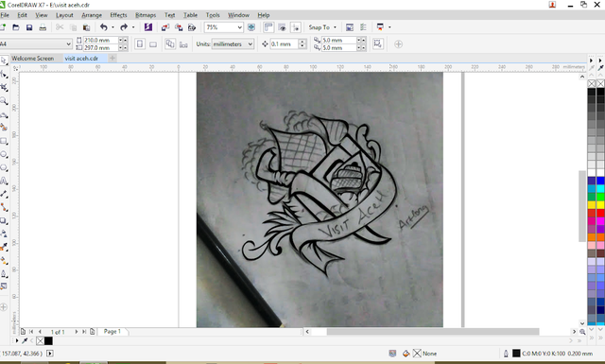Toggle the no-fill X swatch in palette
The width and height of the screenshot is (605, 364).
(592, 83)
